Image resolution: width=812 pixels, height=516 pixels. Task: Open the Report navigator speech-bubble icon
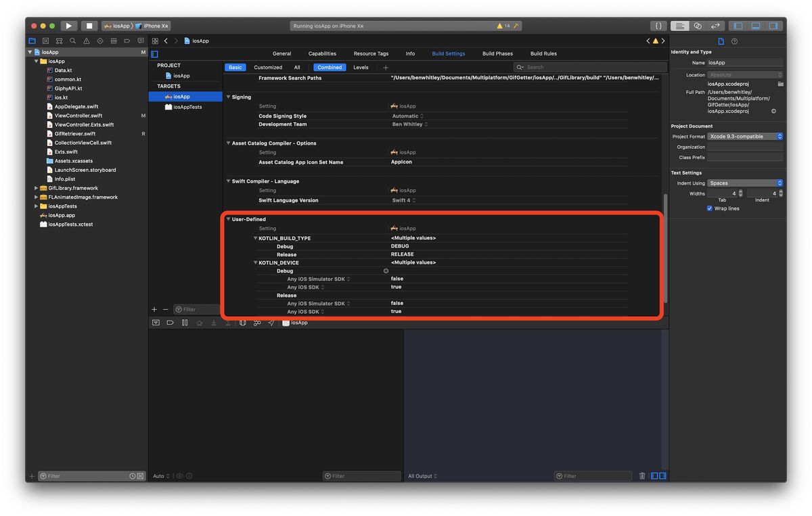[140, 41]
